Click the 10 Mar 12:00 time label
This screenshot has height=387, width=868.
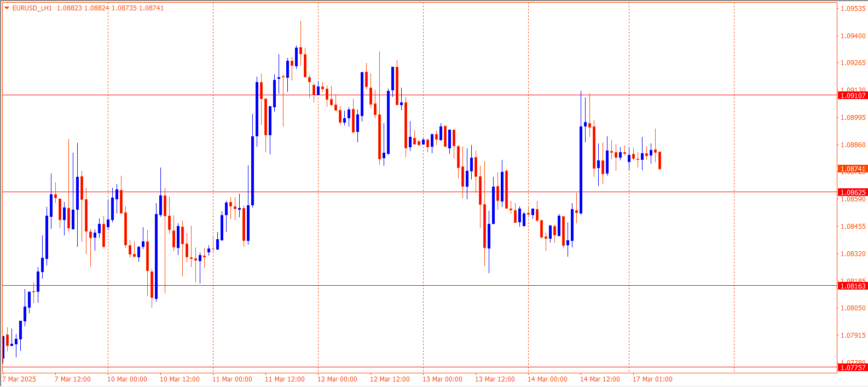pyautogui.click(x=180, y=379)
